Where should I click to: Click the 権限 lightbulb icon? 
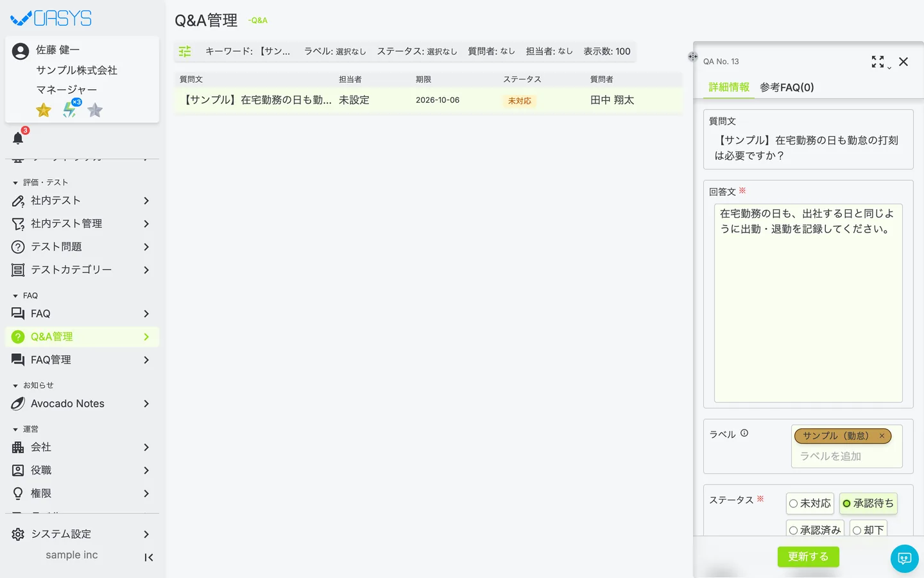pos(18,493)
